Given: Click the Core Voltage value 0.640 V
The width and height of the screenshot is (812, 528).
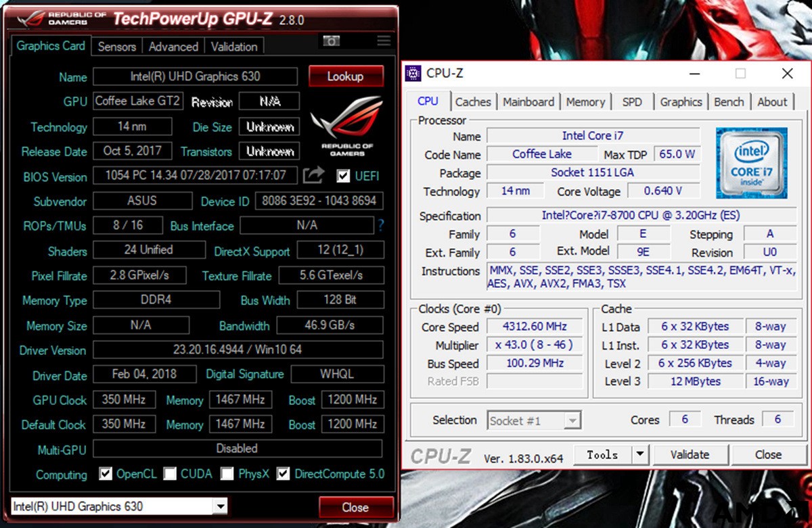Looking at the screenshot, I should (x=663, y=191).
